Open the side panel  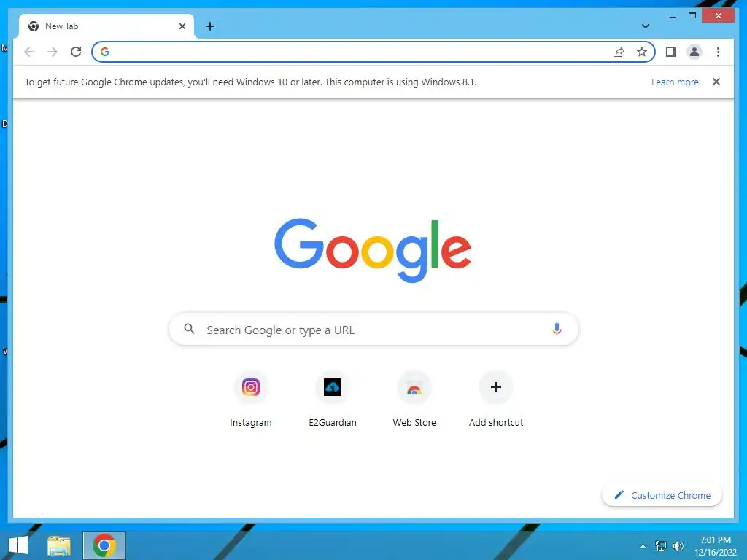(x=671, y=52)
